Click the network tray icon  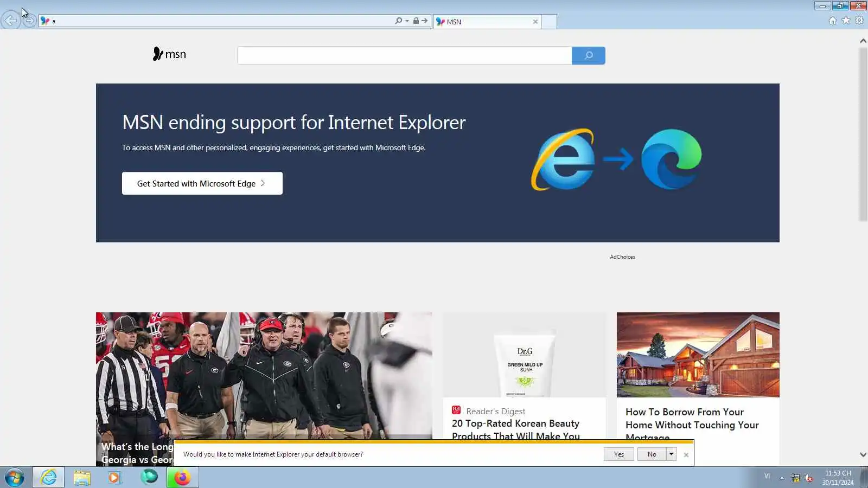pyautogui.click(x=795, y=478)
